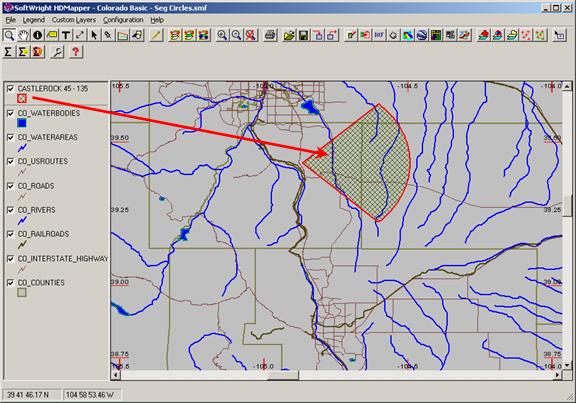Click the longitude readout 104 58 53.46 W

coord(90,395)
